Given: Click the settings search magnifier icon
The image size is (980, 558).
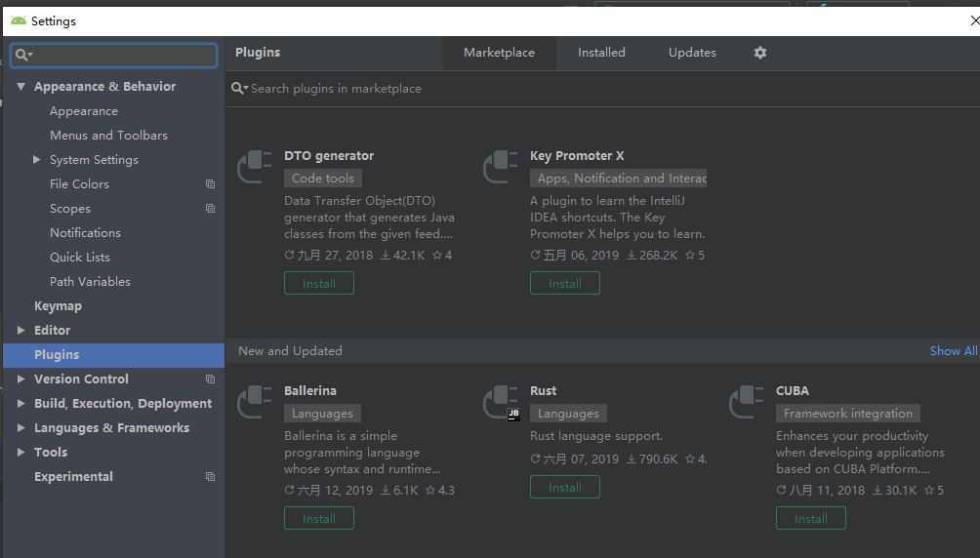Looking at the screenshot, I should point(23,55).
